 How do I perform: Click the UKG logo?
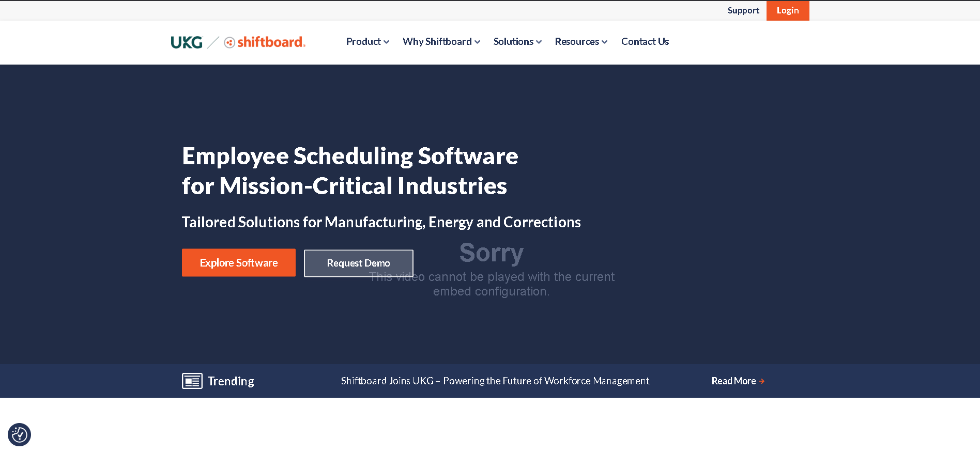[187, 42]
